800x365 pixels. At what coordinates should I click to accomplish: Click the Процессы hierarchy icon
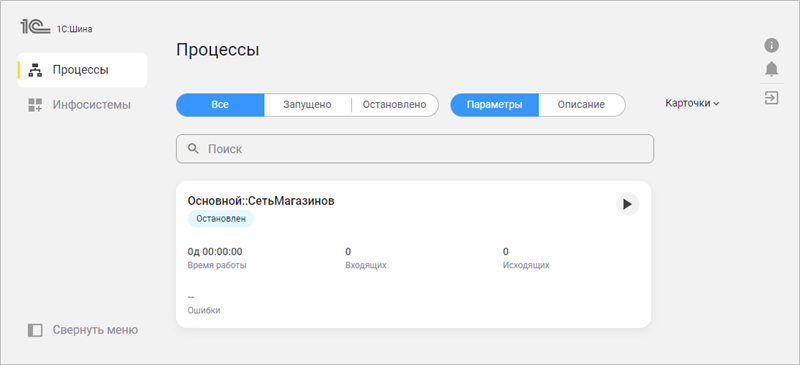[x=35, y=70]
